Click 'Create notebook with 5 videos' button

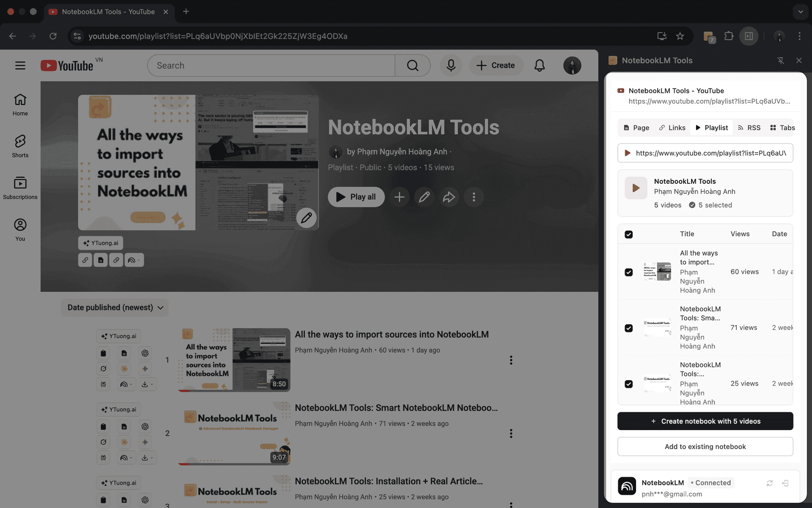pyautogui.click(x=705, y=421)
